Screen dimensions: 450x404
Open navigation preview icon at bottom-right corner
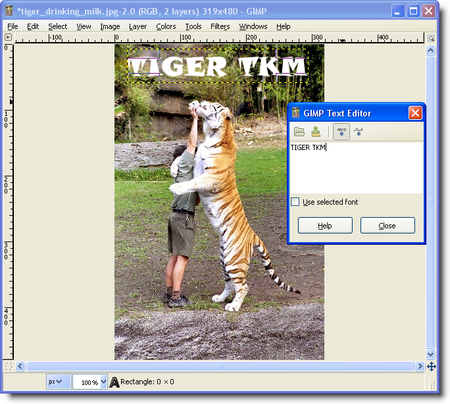(x=431, y=367)
